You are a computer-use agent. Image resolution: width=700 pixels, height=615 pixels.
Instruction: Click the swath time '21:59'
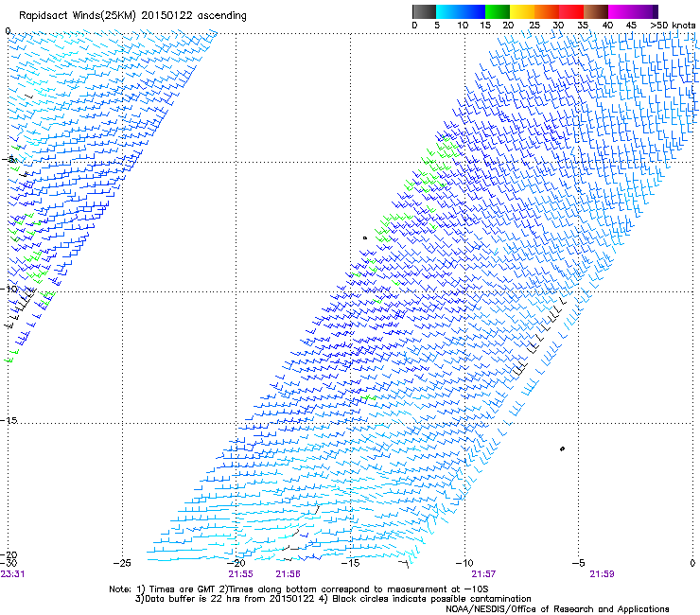pos(602,574)
